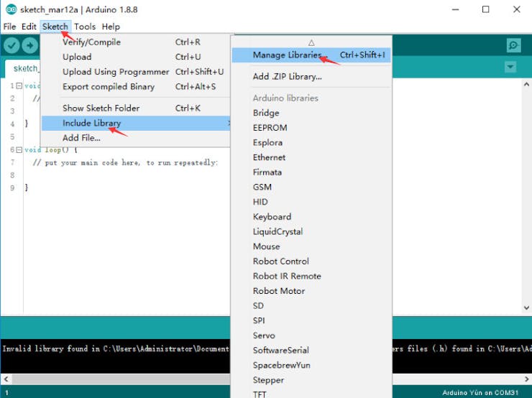Open the tab options dropdown arrow
The height and width of the screenshot is (398, 532).
click(x=510, y=67)
